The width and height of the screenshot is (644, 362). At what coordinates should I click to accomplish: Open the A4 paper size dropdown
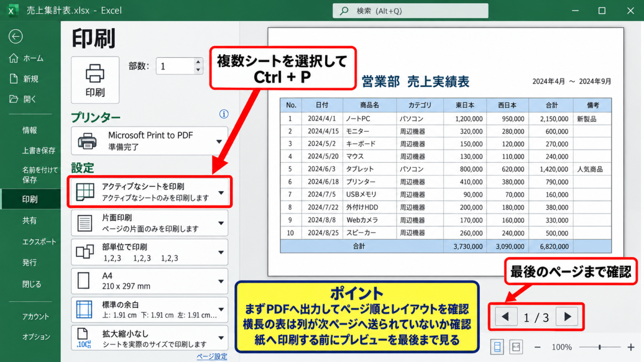pyautogui.click(x=149, y=281)
